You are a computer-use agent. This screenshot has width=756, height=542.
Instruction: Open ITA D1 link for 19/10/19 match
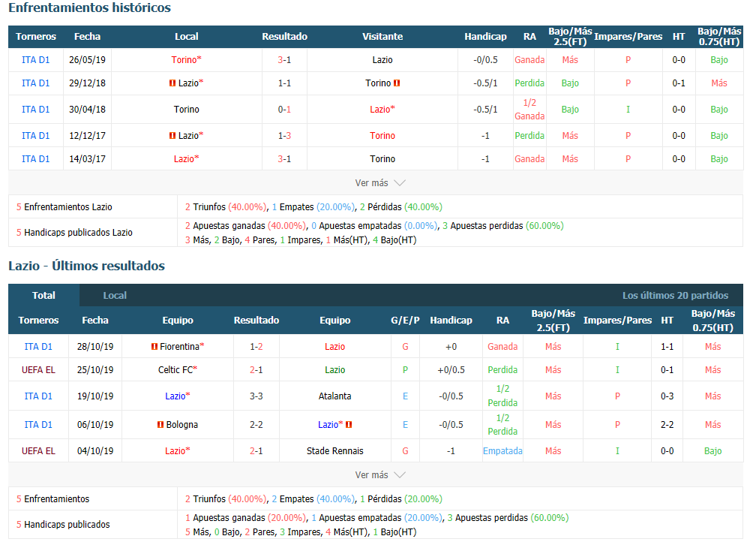[x=38, y=396]
